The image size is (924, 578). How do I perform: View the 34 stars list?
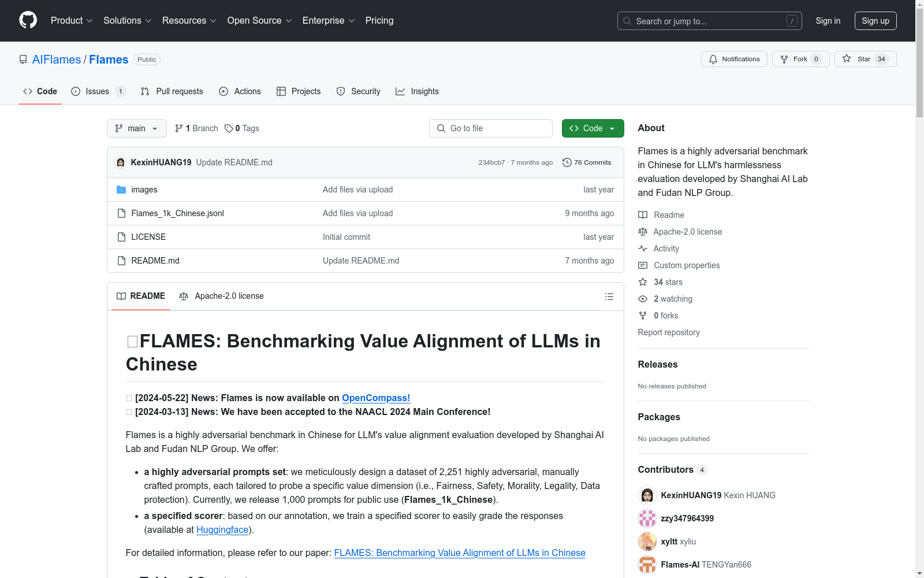click(x=661, y=282)
